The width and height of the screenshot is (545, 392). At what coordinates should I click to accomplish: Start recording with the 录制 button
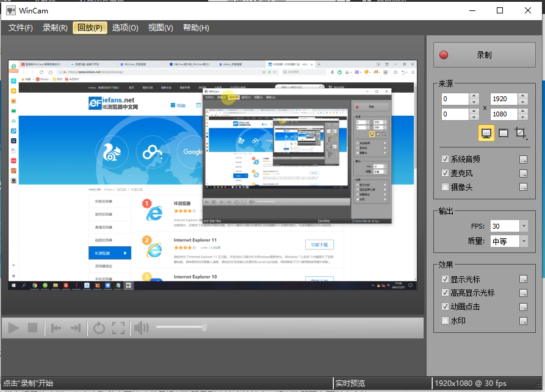(x=484, y=55)
